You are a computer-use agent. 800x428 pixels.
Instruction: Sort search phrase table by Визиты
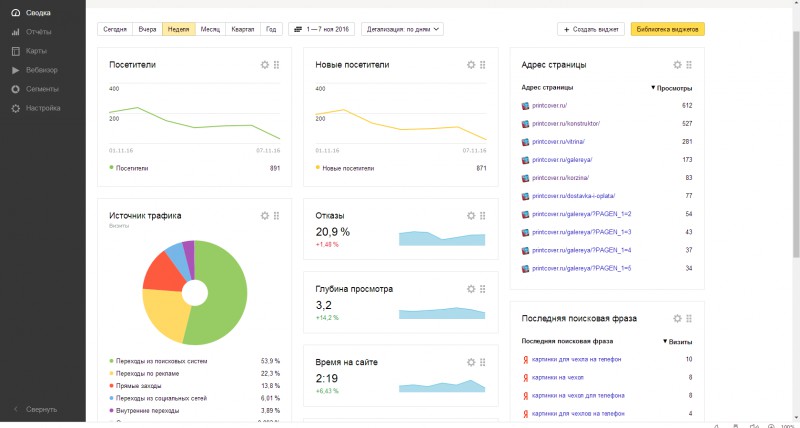point(677,342)
